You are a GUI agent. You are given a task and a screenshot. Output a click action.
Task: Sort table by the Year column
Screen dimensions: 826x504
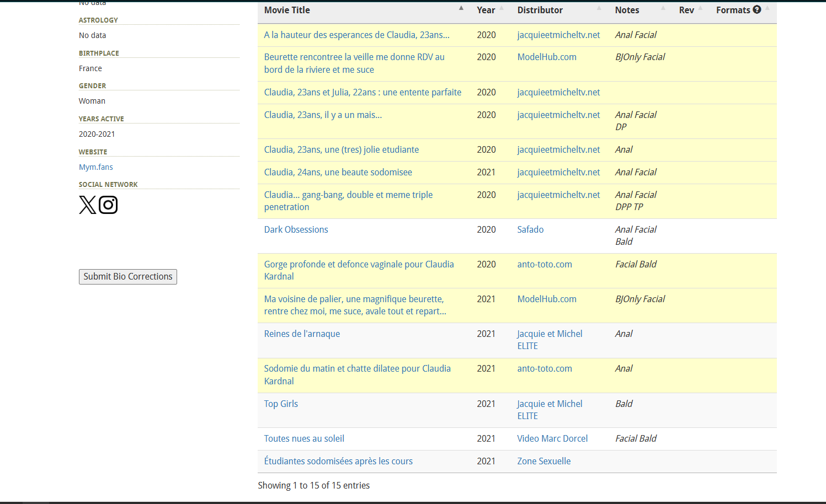(491, 10)
